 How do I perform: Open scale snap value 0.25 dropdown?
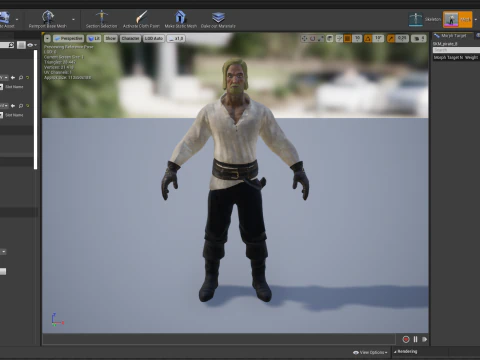pos(402,39)
